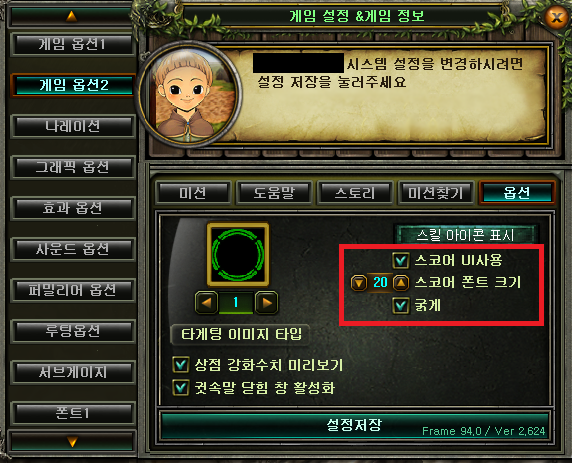Select the previous targeting image type arrow
Viewport: 572px width, 463px height.
[x=206, y=302]
